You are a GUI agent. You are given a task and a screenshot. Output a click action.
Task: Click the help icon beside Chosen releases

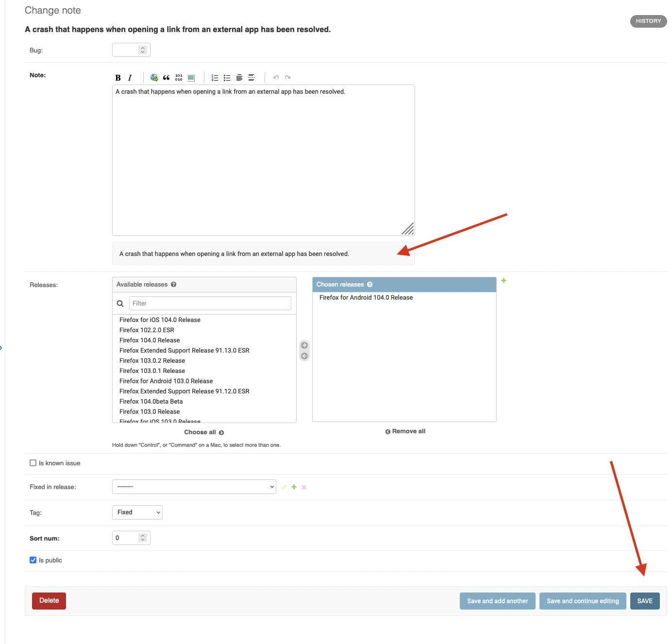[x=370, y=285]
